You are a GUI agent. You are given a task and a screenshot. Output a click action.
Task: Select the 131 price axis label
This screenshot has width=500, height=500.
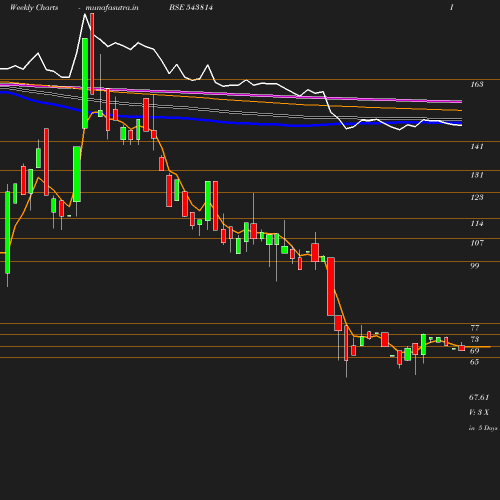point(477,175)
